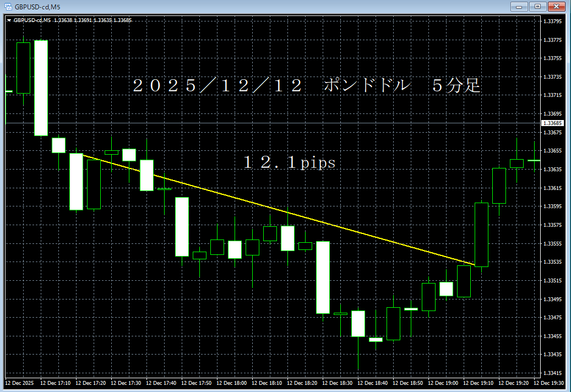Click the price scale value 1.33555
The image size is (571, 392).
552,243
